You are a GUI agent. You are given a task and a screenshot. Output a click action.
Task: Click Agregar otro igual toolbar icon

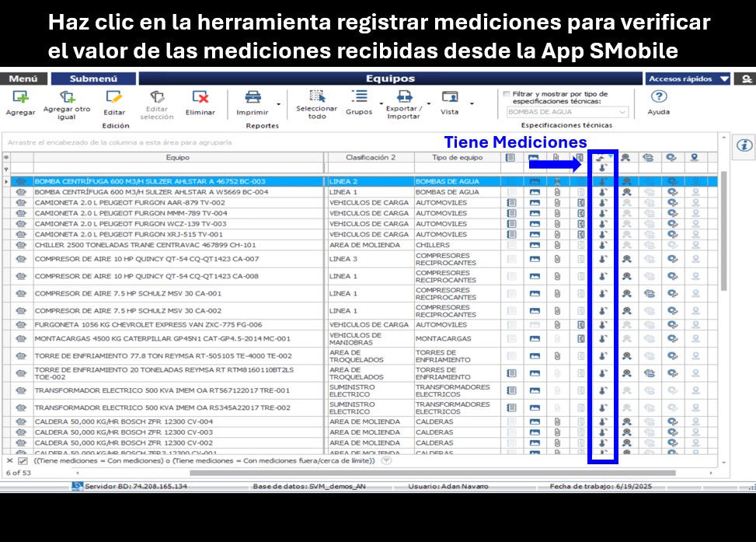[67, 97]
